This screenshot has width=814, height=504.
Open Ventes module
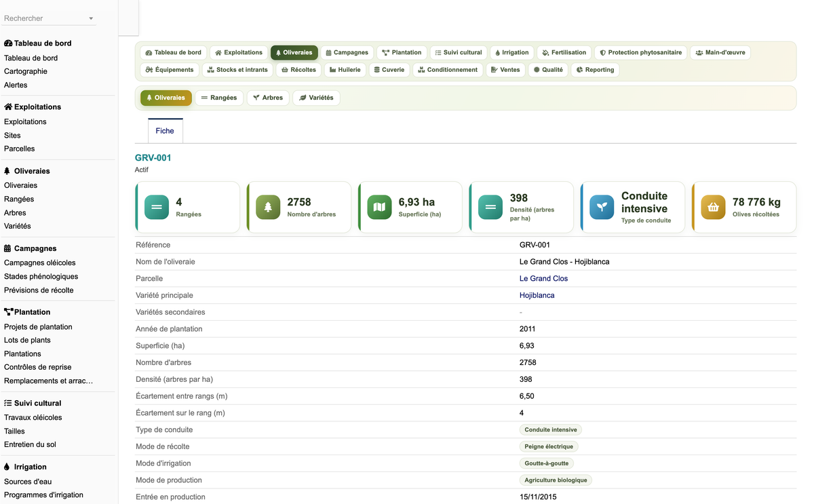point(506,70)
